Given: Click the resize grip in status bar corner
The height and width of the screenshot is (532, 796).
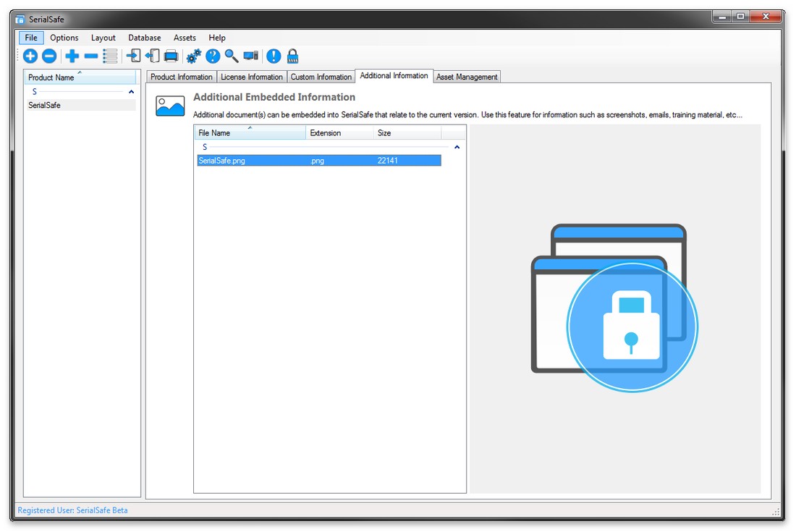Looking at the screenshot, I should [776, 512].
